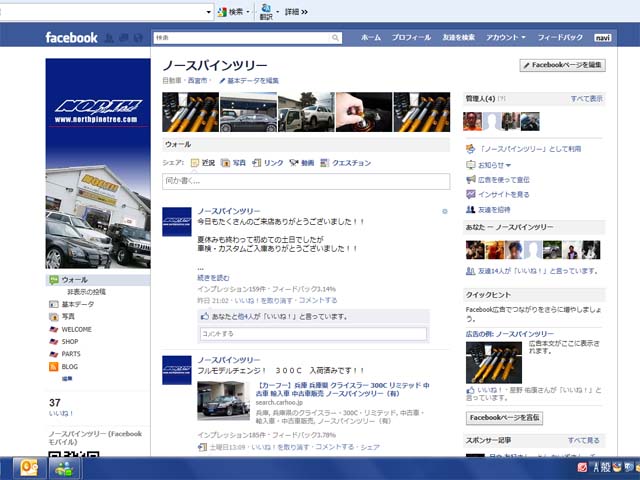
Task: Open address bar dropdown arrow
Action: (x=209, y=12)
